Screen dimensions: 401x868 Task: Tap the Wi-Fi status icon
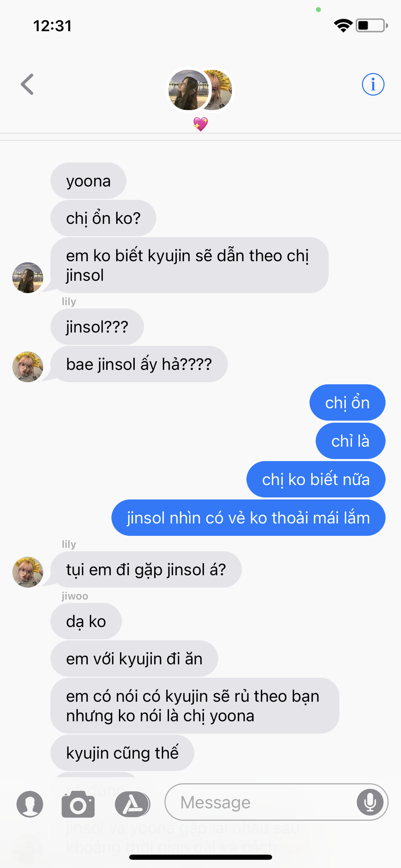tap(343, 25)
